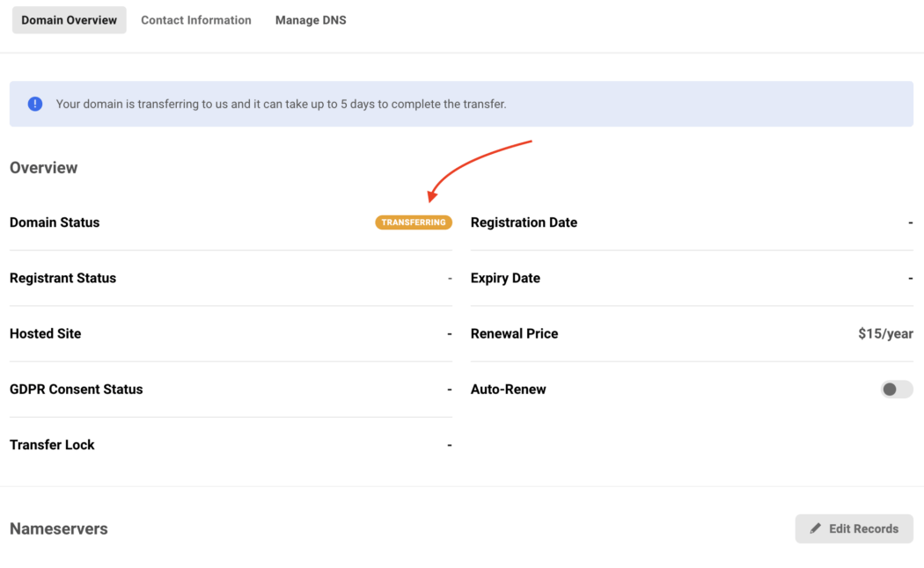Click the Hosted Site label
The width and height of the screenshot is (924, 568).
[x=45, y=334]
